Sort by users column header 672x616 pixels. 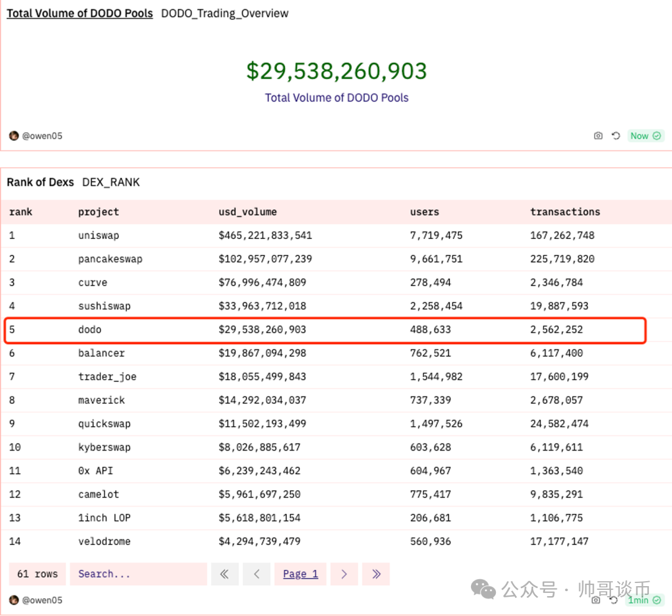[424, 212]
